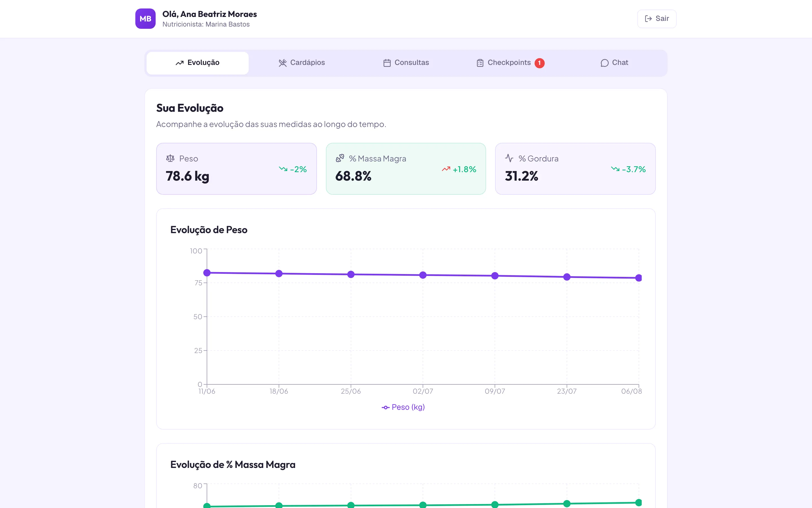Open the Evolução tab
812x508 pixels.
198,63
